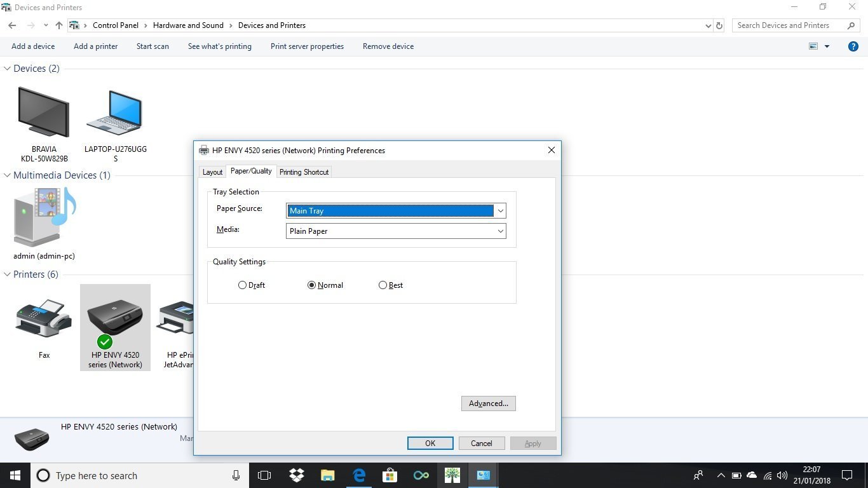Open the Windows Start menu
The width and height of the screenshot is (868, 488).
[x=15, y=475]
